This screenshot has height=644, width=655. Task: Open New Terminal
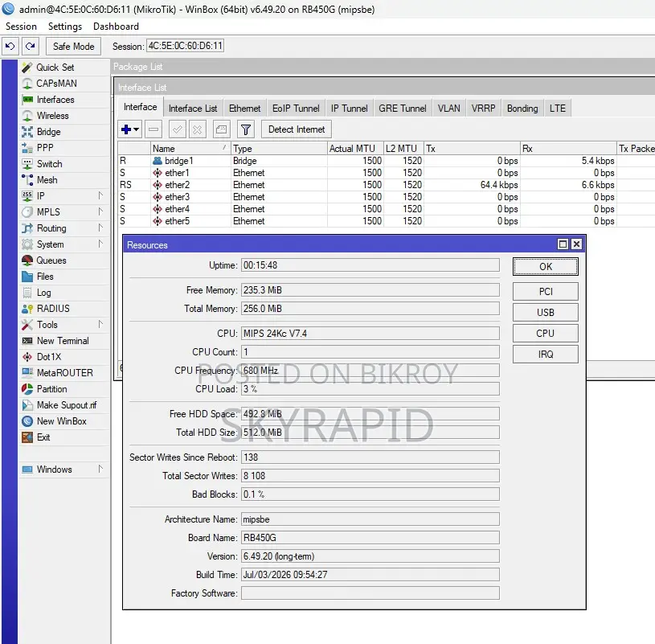coord(63,341)
